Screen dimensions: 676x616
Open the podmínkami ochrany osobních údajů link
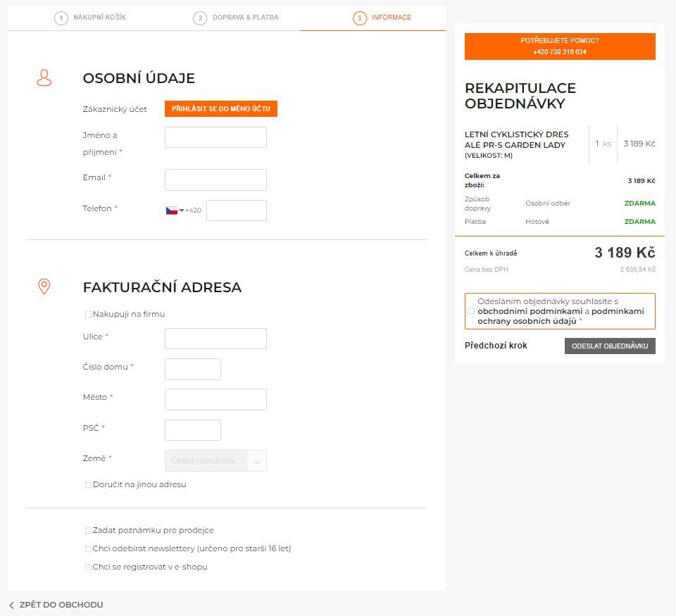(x=561, y=316)
